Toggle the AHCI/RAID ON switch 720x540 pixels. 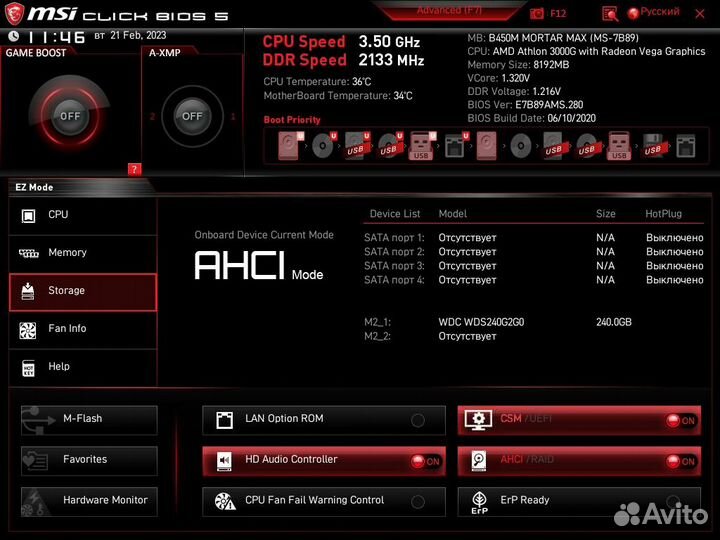(x=681, y=461)
